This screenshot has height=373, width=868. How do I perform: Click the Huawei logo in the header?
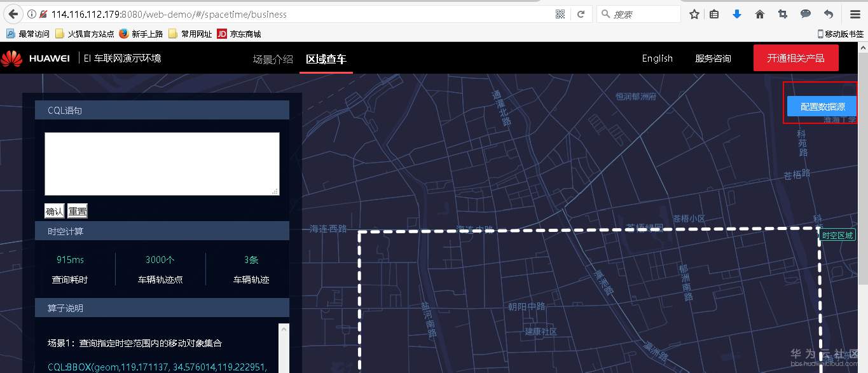tap(11, 58)
